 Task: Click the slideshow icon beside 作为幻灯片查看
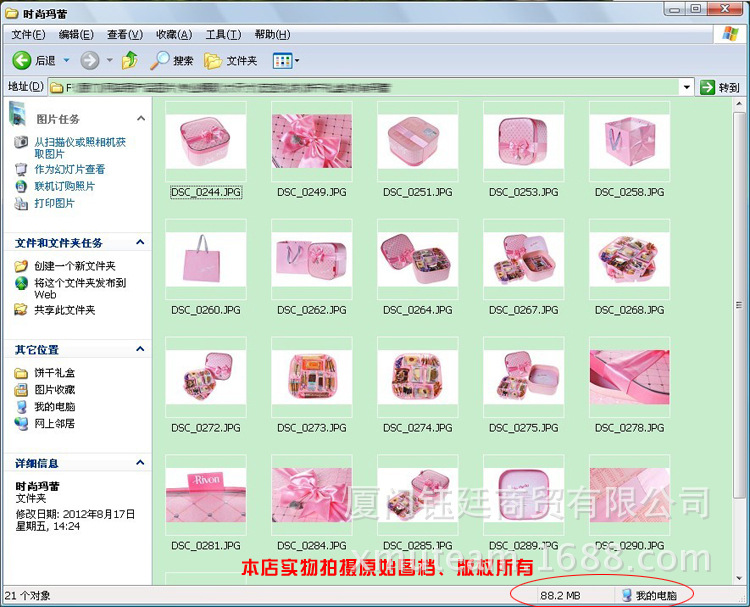[x=21, y=169]
